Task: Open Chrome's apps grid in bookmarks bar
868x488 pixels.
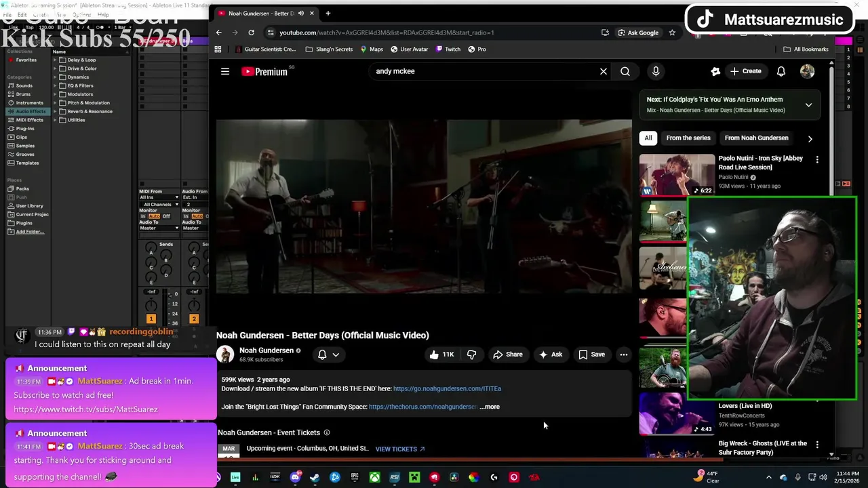Action: click(218, 49)
